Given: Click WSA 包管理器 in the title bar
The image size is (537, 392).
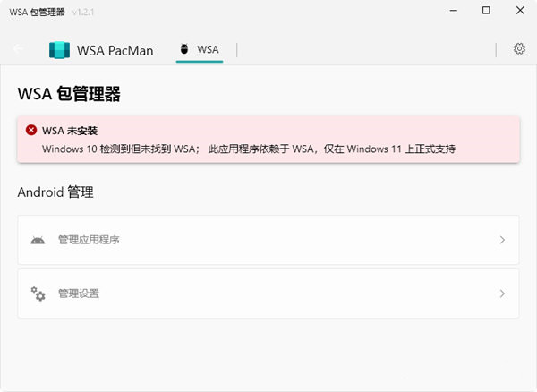Looking at the screenshot, I should (x=37, y=12).
